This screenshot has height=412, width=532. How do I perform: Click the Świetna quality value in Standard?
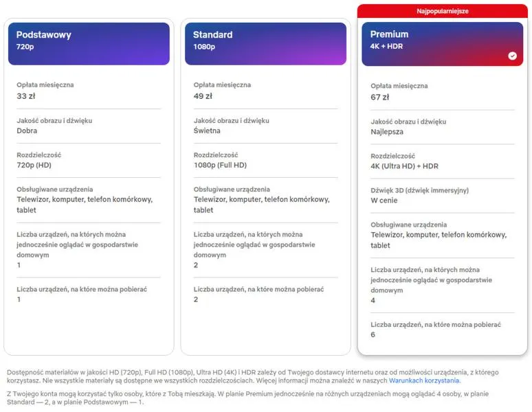point(207,130)
